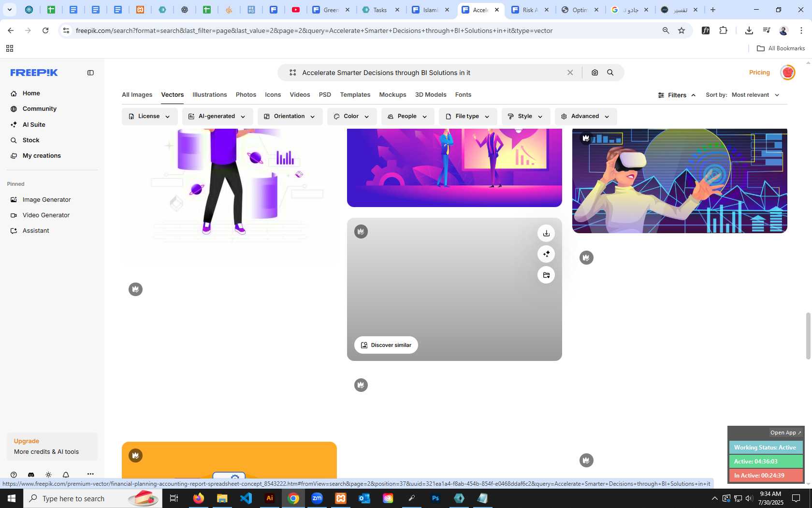Viewport: 812px width, 508px height.
Task: Open Community in sidebar
Action: point(40,109)
